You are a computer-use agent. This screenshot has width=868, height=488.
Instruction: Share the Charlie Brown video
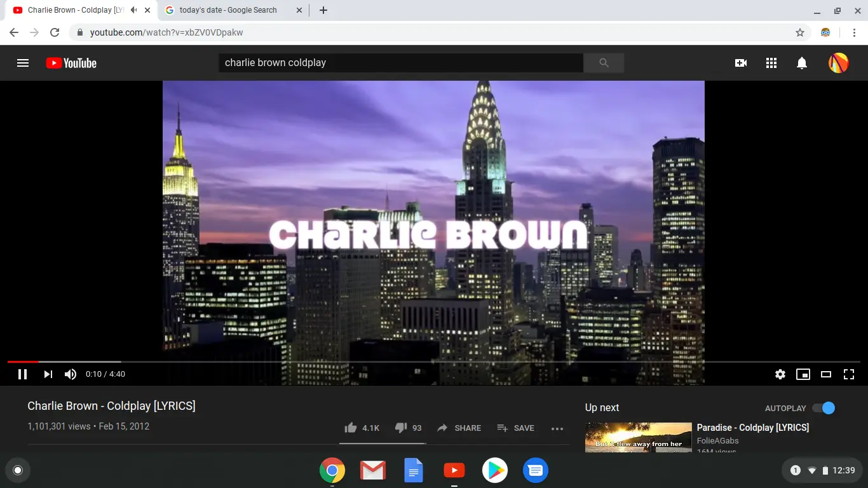459,428
